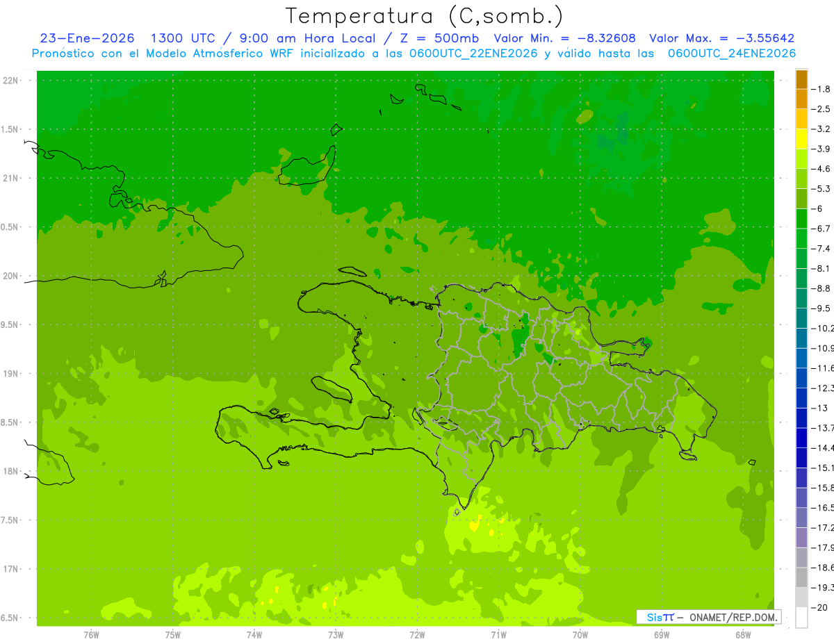Image resolution: width=834 pixels, height=644 pixels.
Task: Click the '74W' longitude label
Action: 254,635
